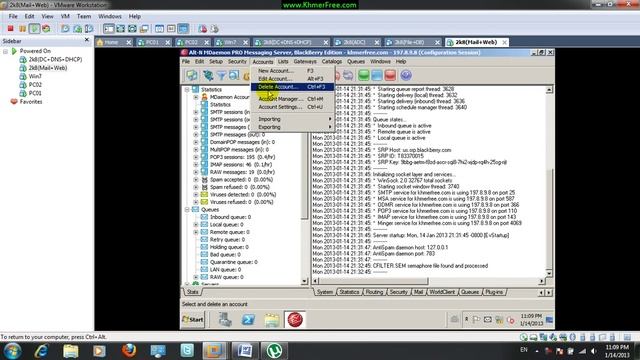Click the guest clock showing 11:09 PM

531,316
